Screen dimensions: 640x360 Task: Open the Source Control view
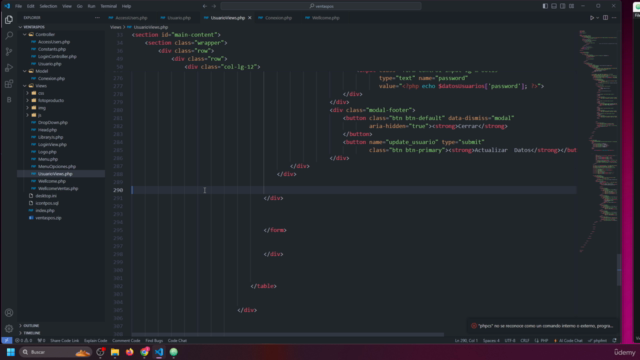9,51
